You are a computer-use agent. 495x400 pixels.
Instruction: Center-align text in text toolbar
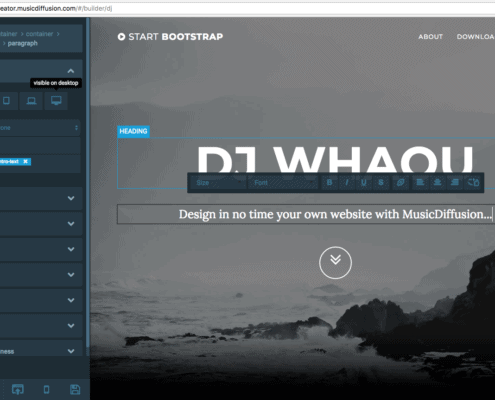tap(437, 182)
